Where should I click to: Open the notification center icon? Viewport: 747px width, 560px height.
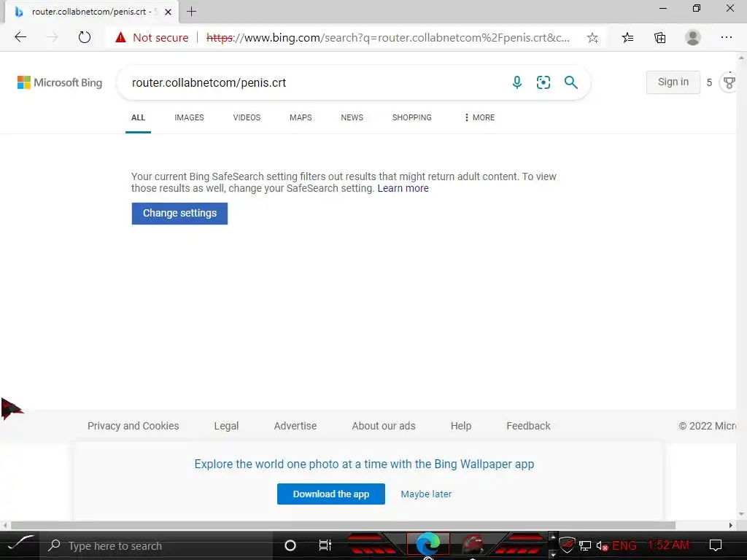pyautogui.click(x=716, y=545)
